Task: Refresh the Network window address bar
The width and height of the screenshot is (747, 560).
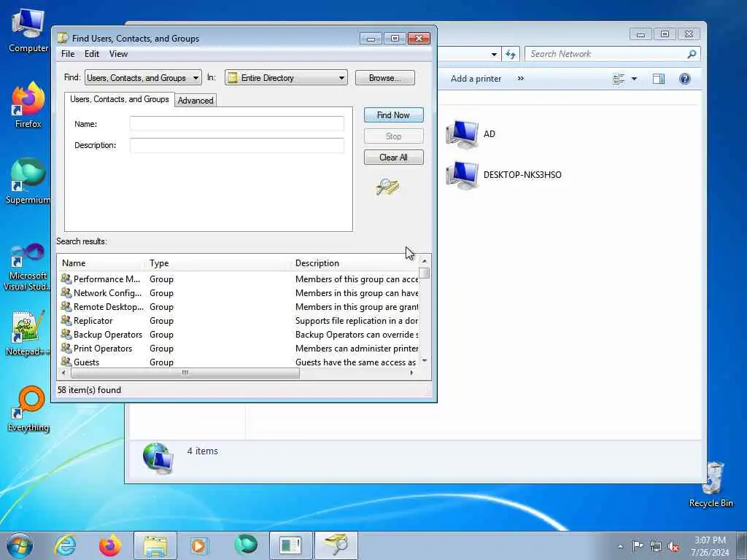Action: [x=510, y=54]
